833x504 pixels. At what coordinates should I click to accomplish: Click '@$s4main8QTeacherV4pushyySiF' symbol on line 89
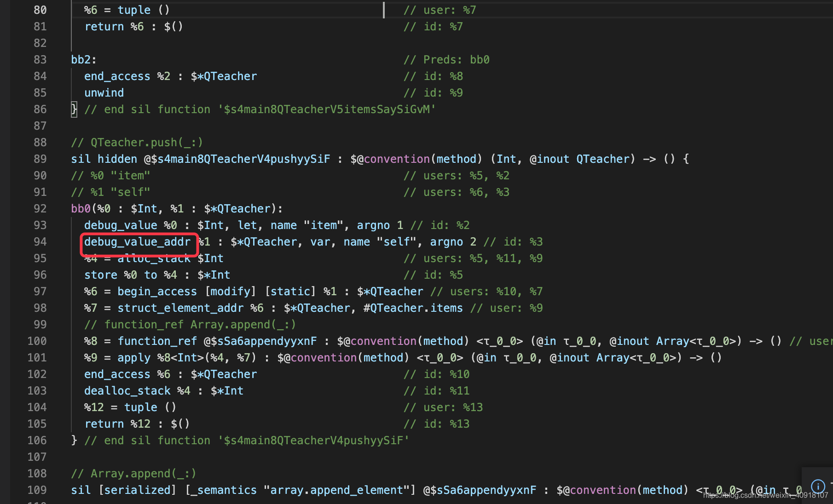point(237,159)
